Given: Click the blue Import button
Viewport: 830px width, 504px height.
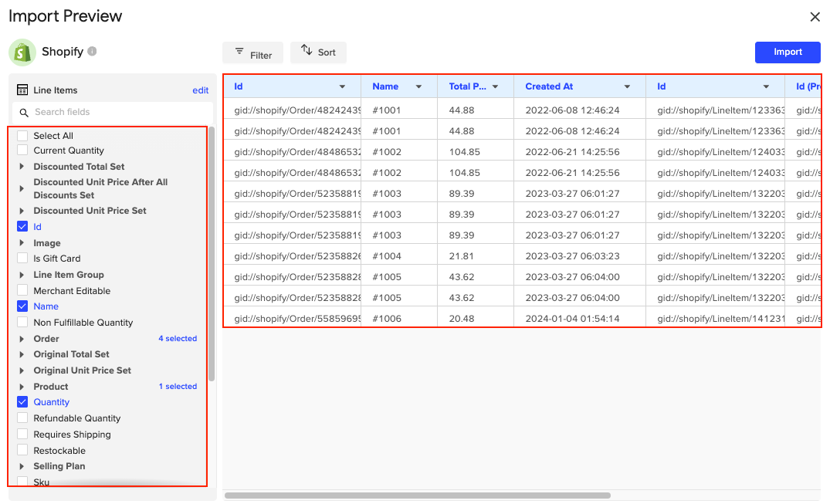Looking at the screenshot, I should pos(788,52).
